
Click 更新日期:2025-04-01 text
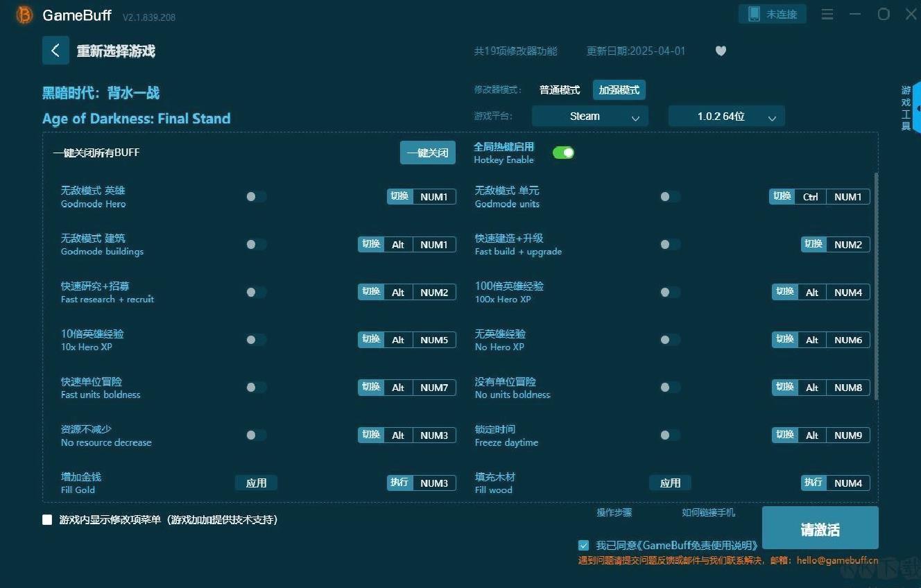636,51
